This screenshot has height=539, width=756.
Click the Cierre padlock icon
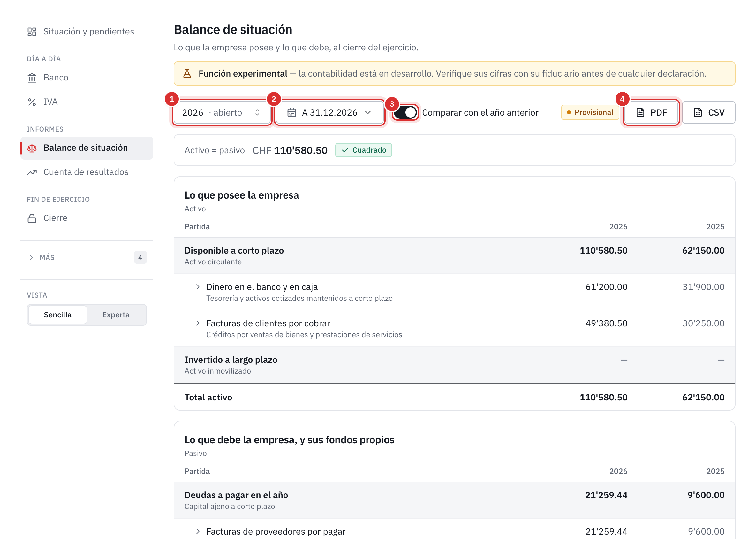(32, 218)
